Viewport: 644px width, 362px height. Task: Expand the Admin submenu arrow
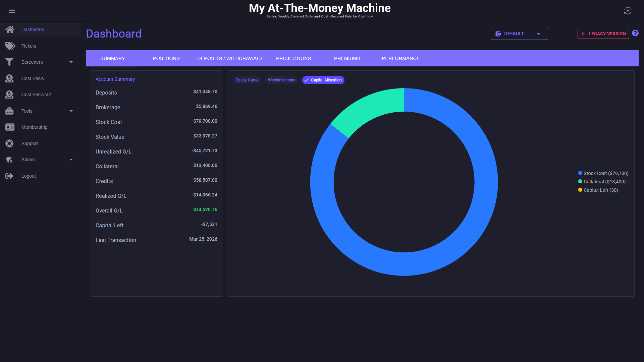pos(71,160)
